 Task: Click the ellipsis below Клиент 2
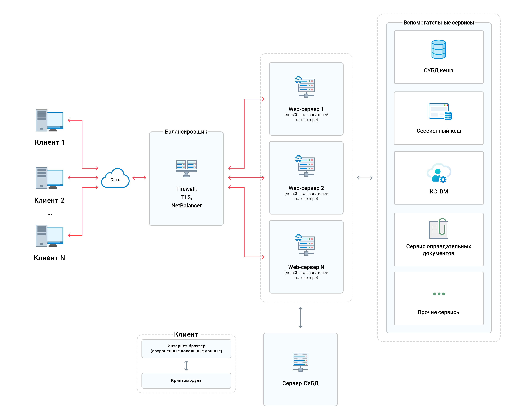tap(50, 214)
